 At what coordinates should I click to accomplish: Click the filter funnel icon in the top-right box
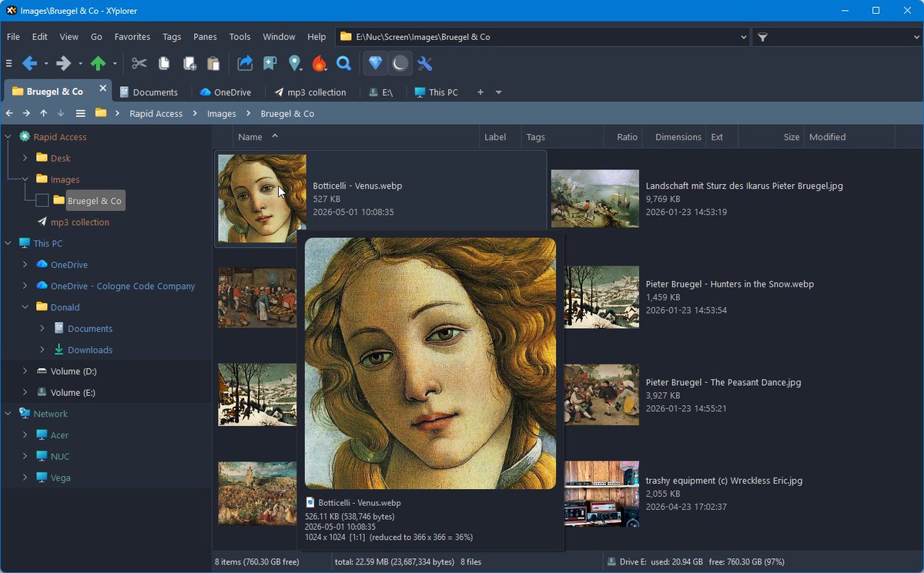pyautogui.click(x=762, y=37)
